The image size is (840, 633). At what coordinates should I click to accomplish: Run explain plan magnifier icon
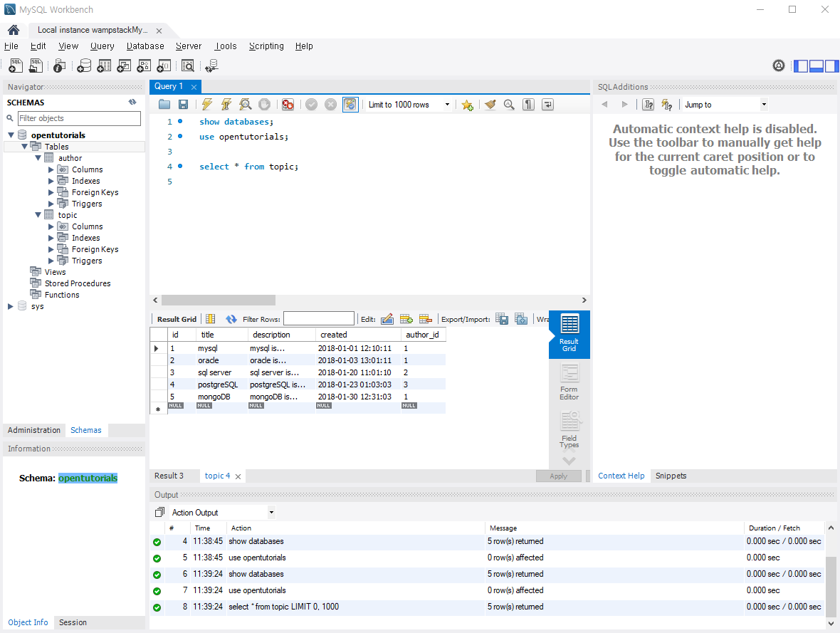pos(246,105)
